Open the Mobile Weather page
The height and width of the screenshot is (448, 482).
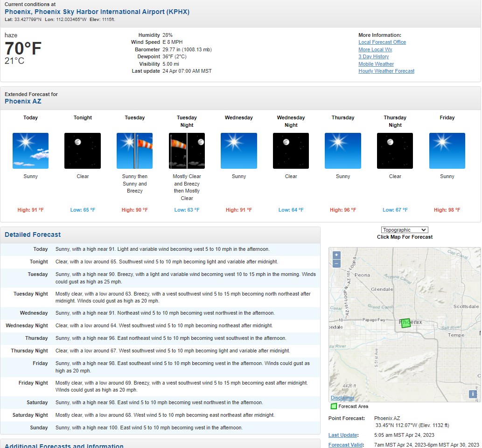pos(376,64)
